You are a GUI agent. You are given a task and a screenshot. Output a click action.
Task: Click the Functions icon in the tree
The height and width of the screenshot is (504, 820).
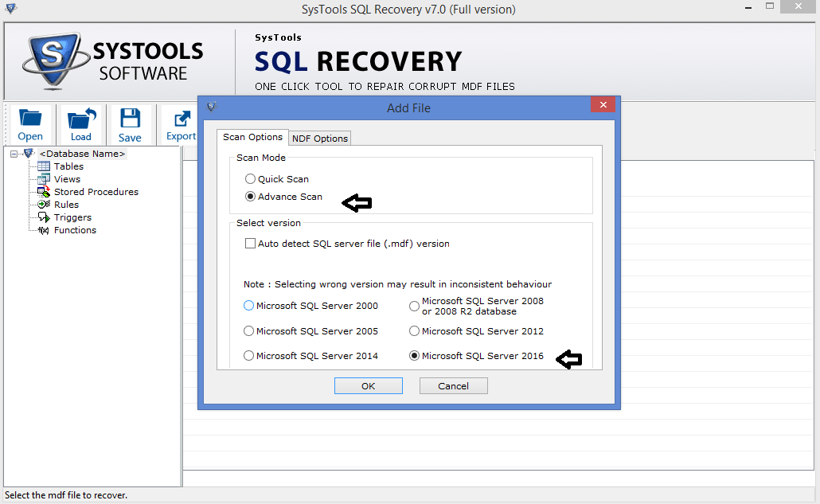tap(44, 230)
